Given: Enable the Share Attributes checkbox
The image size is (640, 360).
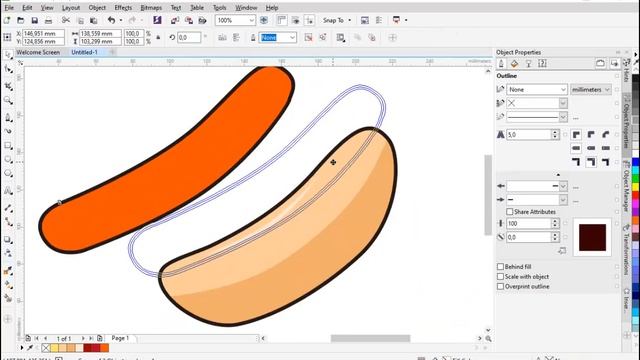Looking at the screenshot, I should coord(510,211).
